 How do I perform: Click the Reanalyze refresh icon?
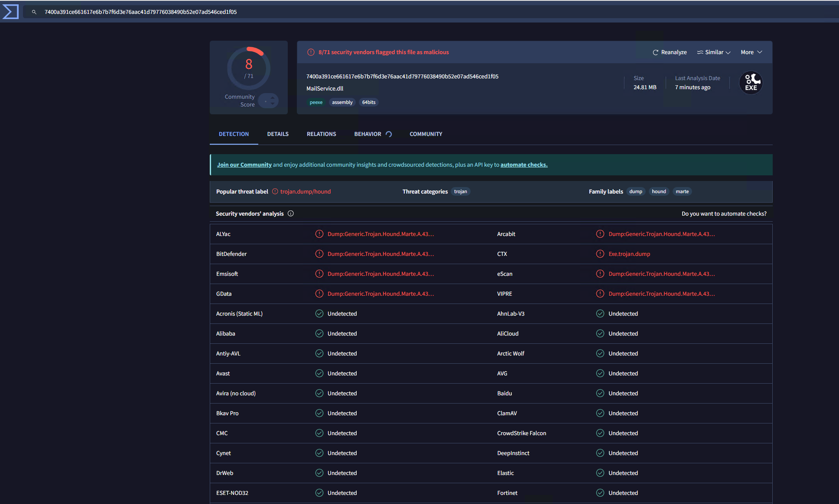(x=655, y=52)
